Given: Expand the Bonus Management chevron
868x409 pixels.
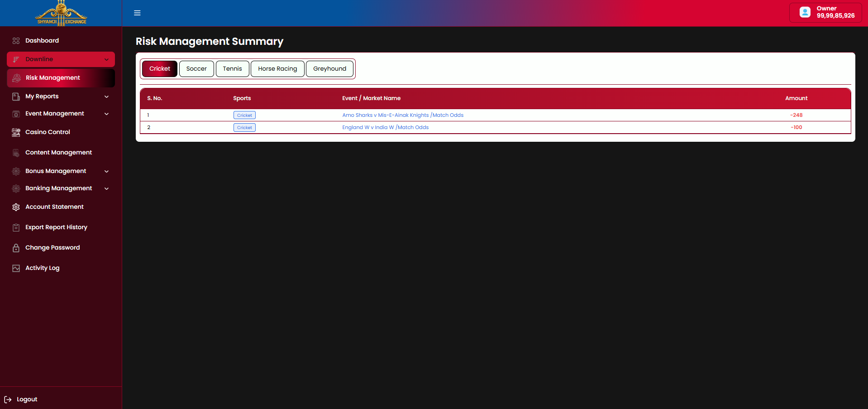Looking at the screenshot, I should [x=107, y=171].
